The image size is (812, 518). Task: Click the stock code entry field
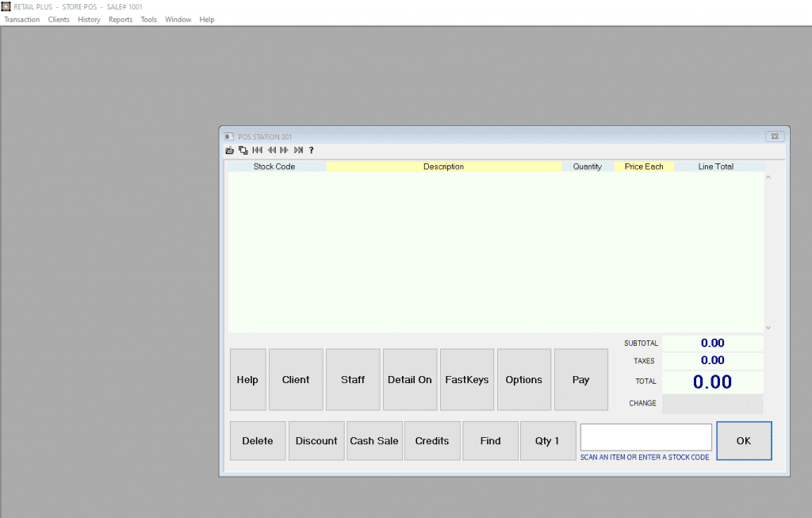tap(645, 437)
